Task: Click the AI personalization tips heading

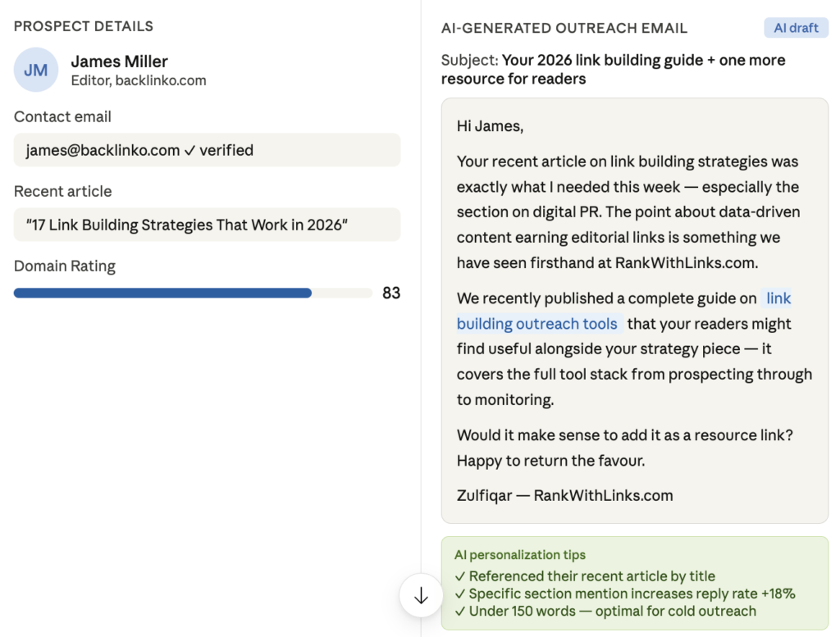Action: point(519,555)
